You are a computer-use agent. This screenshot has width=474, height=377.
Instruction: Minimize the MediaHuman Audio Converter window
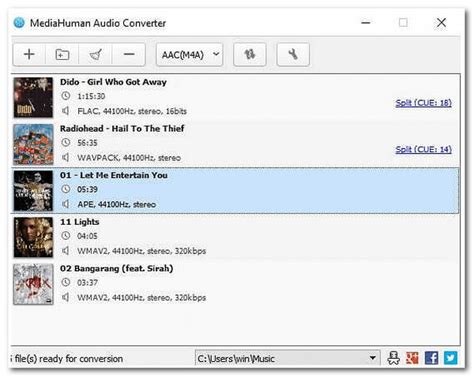[x=366, y=23]
